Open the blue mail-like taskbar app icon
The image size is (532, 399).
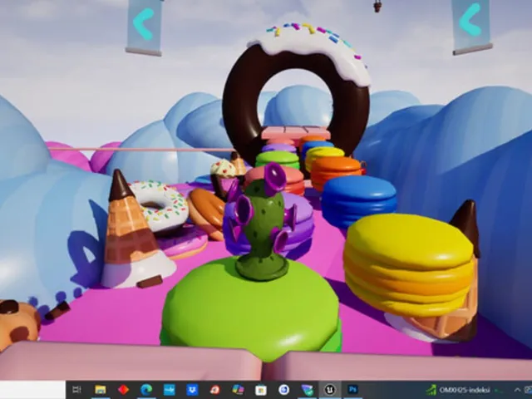click(170, 390)
